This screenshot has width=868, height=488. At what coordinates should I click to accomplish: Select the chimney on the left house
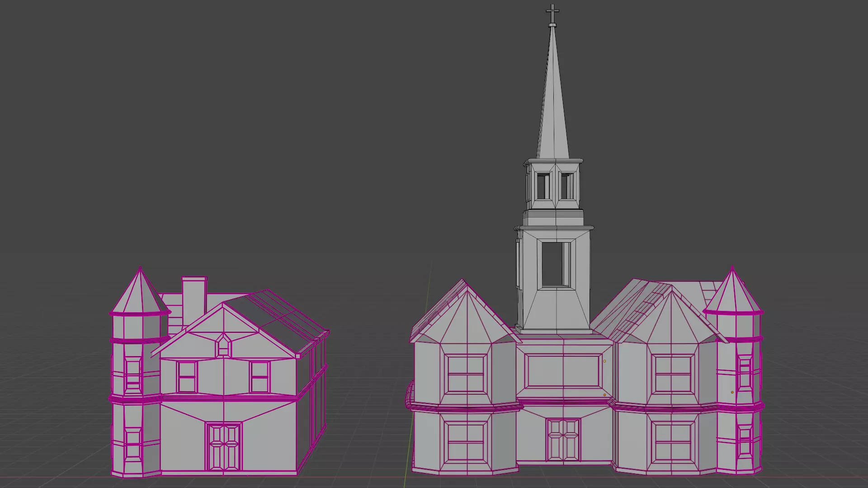pos(194,300)
